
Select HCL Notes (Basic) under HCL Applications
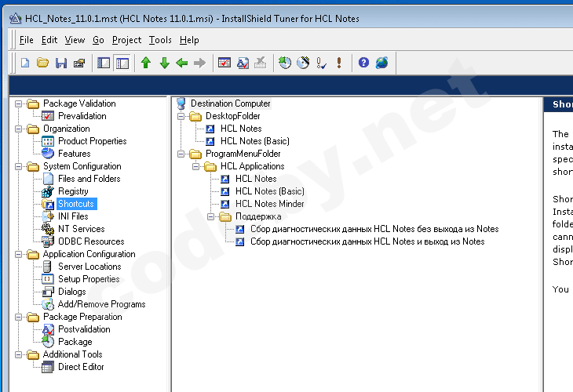point(270,191)
